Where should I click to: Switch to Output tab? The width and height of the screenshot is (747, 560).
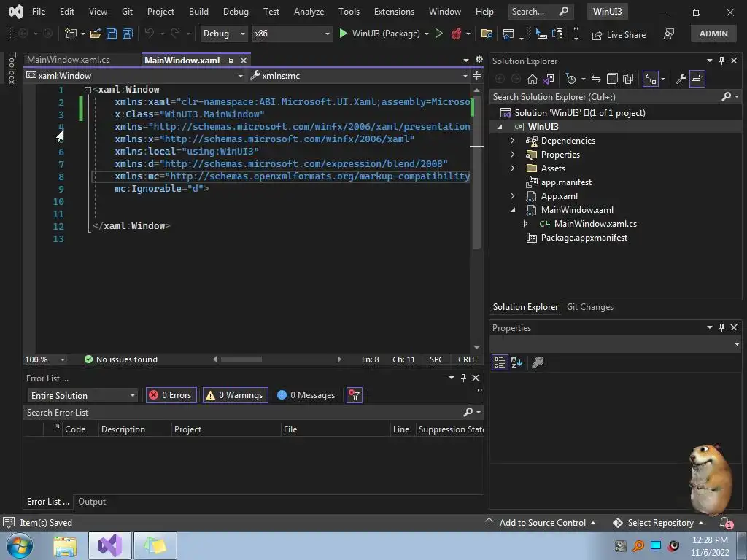[92, 502]
